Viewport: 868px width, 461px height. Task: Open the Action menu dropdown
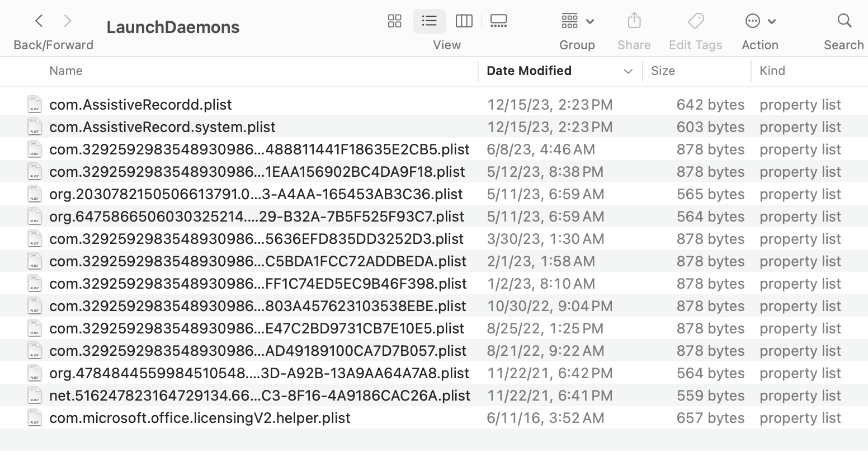click(760, 21)
